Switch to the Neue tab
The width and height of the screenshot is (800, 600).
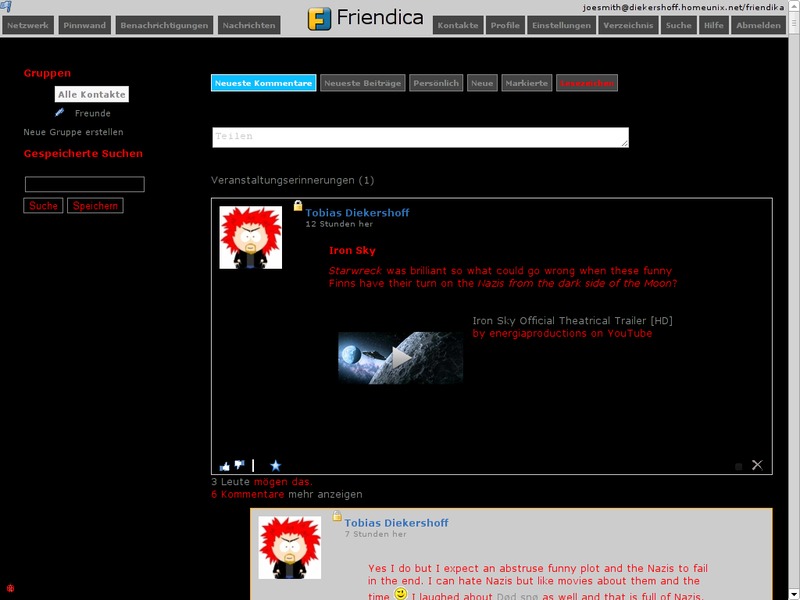pos(482,83)
